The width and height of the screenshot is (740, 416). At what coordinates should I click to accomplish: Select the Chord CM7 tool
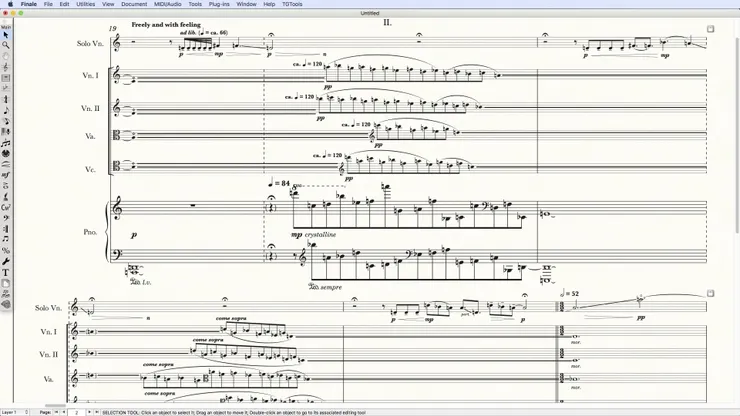[6, 207]
